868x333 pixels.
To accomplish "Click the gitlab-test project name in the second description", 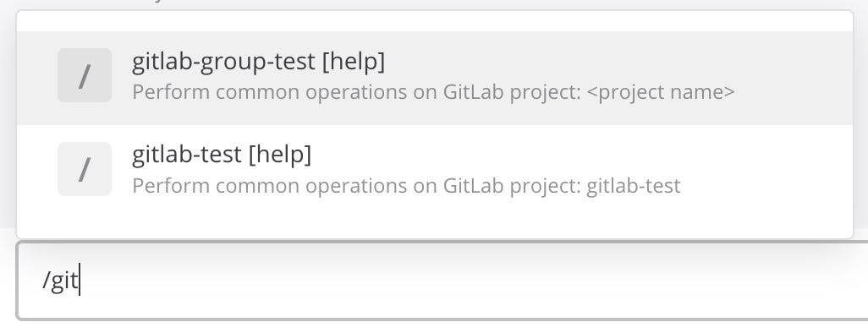I will [634, 185].
